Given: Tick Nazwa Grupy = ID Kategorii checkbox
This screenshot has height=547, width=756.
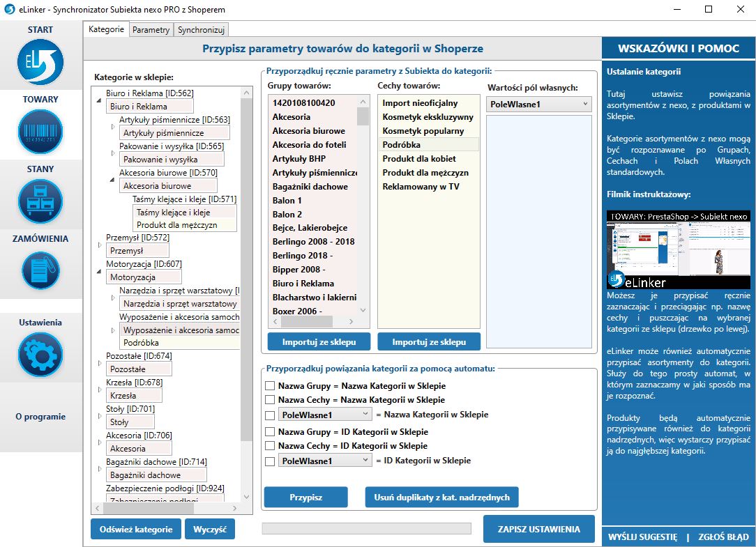Looking at the screenshot, I should pyautogui.click(x=270, y=432).
